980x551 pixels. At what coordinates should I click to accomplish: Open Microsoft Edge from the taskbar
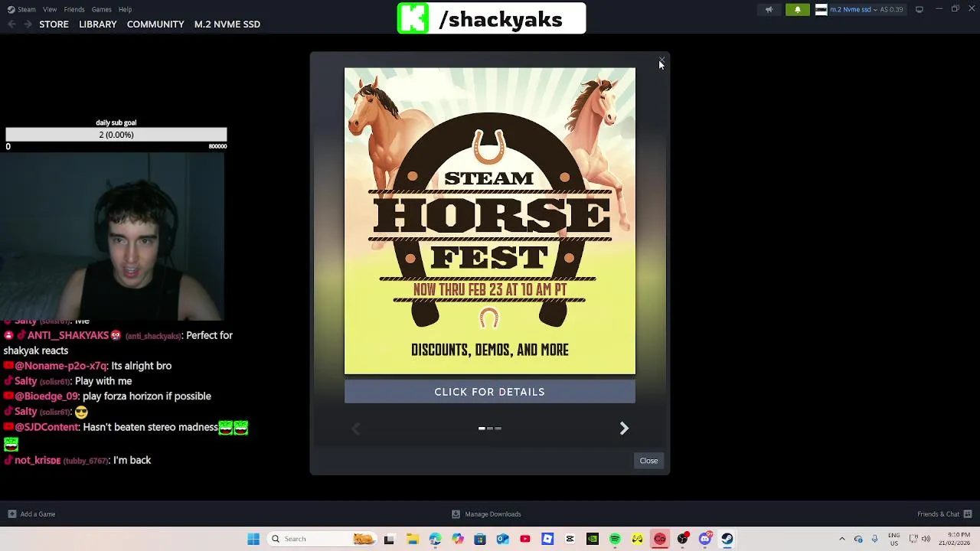435,539
